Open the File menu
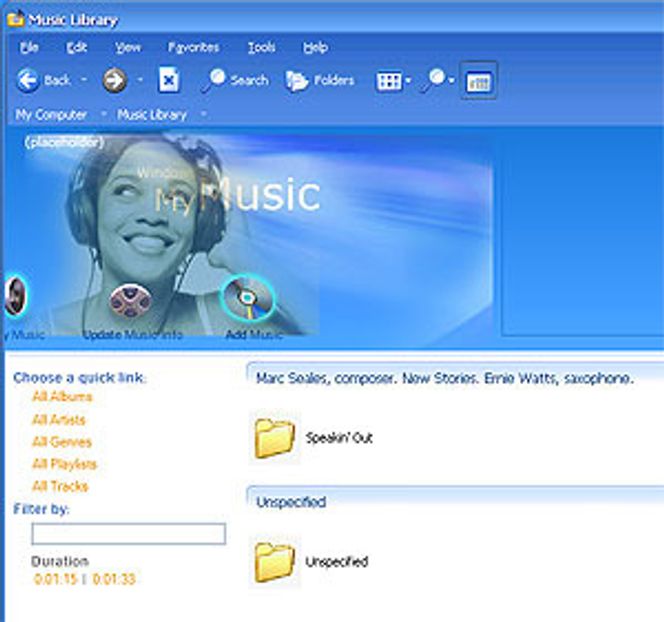The width and height of the screenshot is (664, 622). (29, 47)
